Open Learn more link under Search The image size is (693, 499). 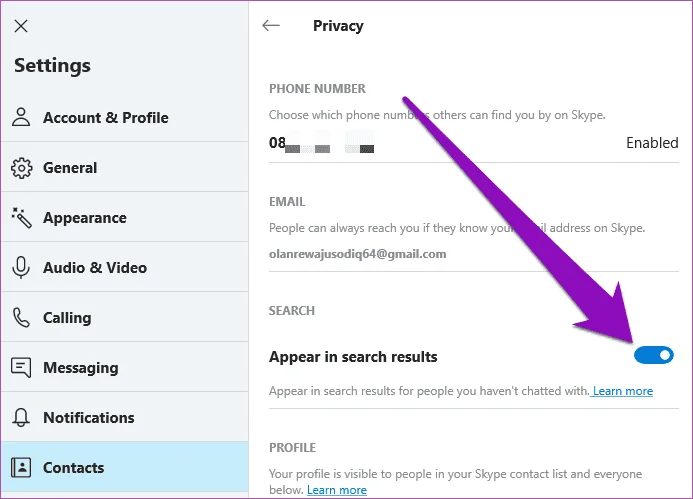[x=623, y=391]
